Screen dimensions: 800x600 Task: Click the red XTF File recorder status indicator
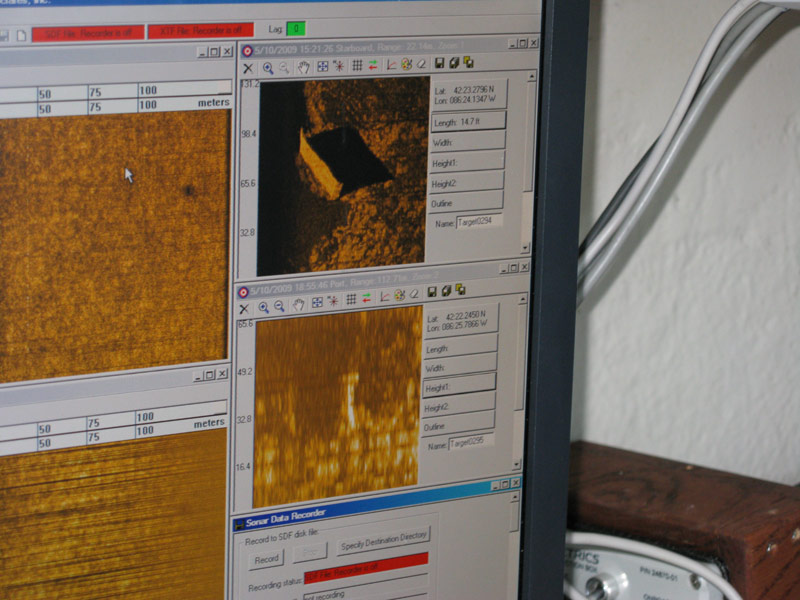[201, 31]
